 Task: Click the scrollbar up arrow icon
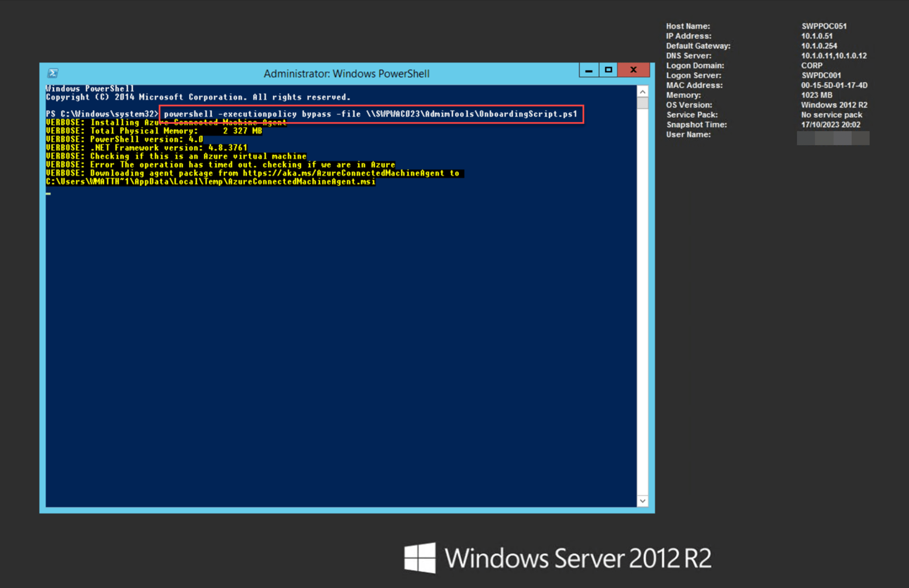click(643, 91)
